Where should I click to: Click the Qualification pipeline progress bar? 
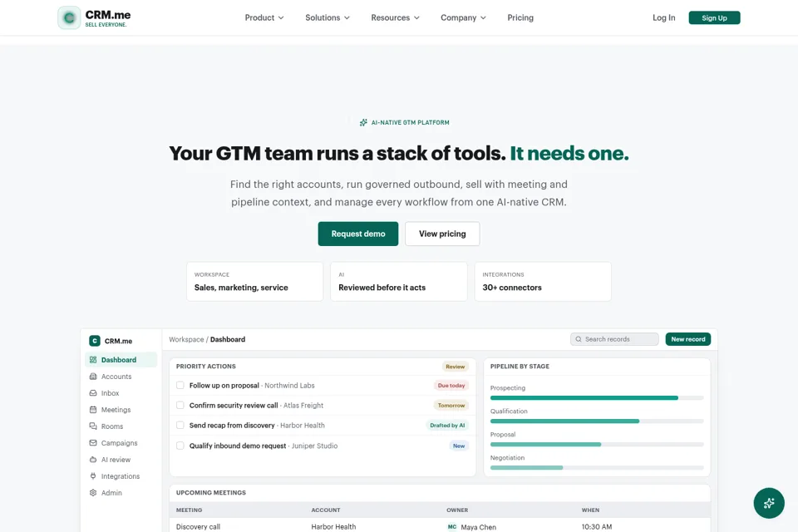[597, 421]
